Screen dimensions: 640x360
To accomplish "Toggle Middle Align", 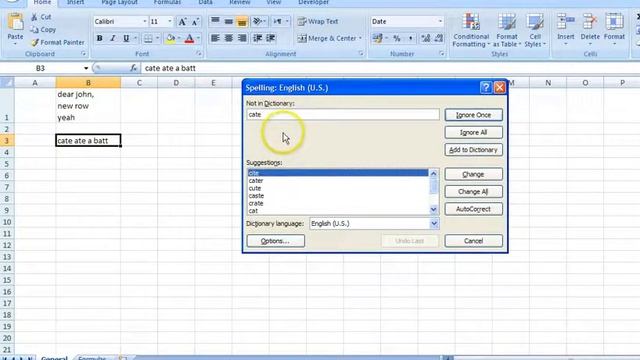I will (x=229, y=21).
